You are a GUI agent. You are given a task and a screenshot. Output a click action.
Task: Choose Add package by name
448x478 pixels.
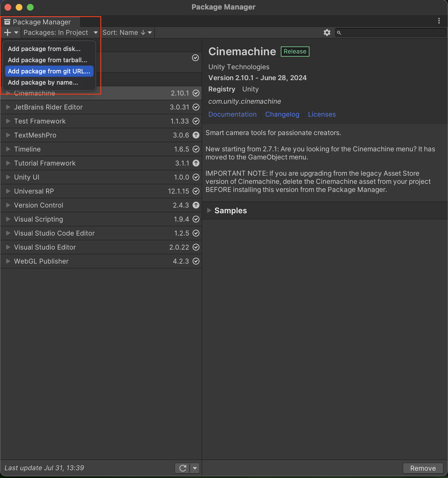click(49, 82)
